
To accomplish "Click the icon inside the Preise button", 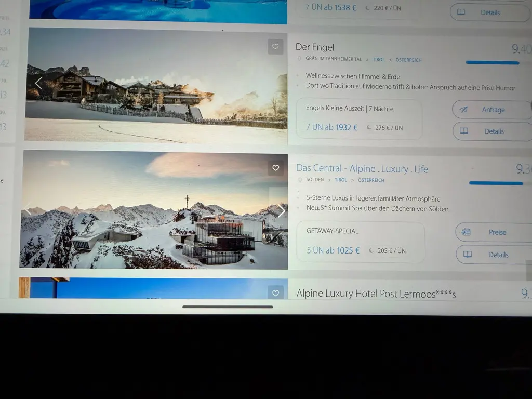I will click(x=466, y=232).
